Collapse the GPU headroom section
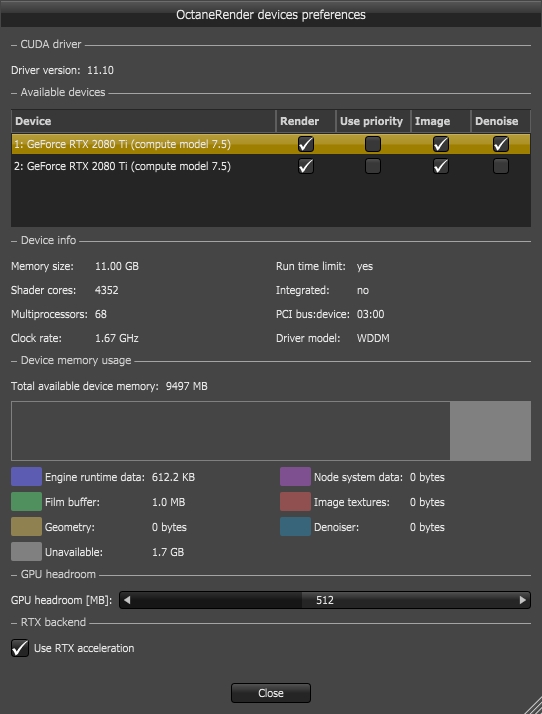Viewport: 542px width, 714px height. tap(14, 575)
